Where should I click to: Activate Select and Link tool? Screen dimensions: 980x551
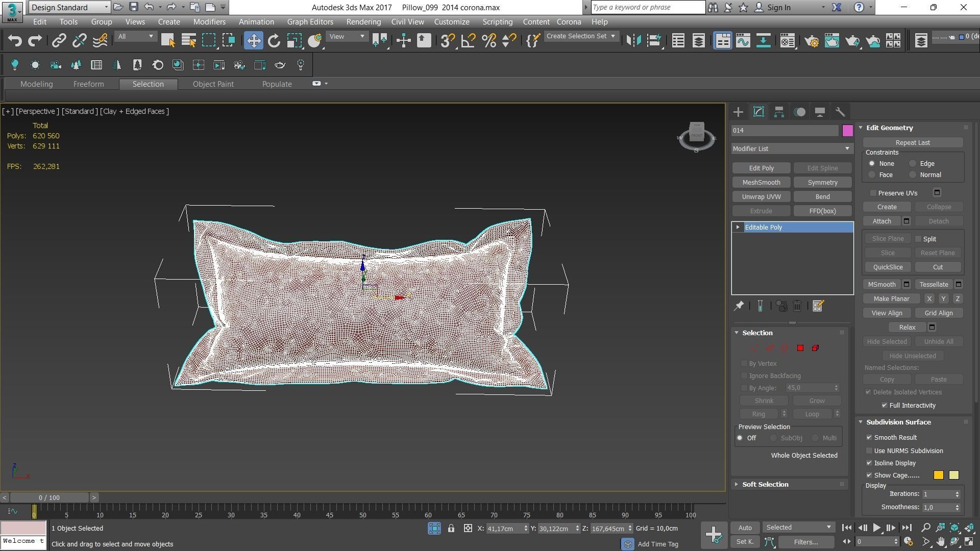tap(59, 40)
